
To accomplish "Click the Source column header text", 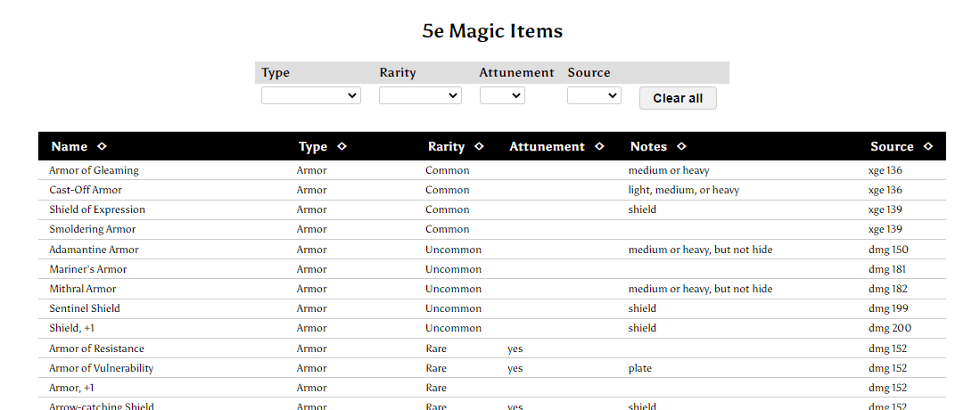I will coord(892,146).
